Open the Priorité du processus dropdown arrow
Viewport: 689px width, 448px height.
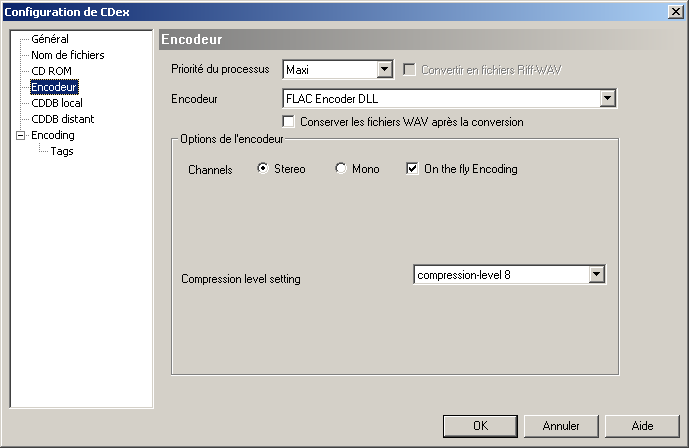[x=384, y=69]
